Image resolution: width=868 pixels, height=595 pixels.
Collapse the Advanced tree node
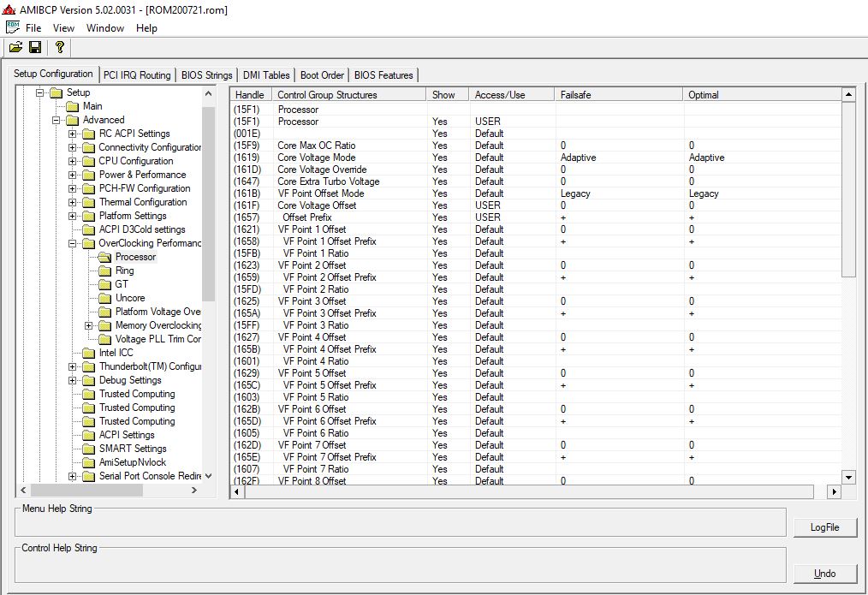[x=56, y=120]
